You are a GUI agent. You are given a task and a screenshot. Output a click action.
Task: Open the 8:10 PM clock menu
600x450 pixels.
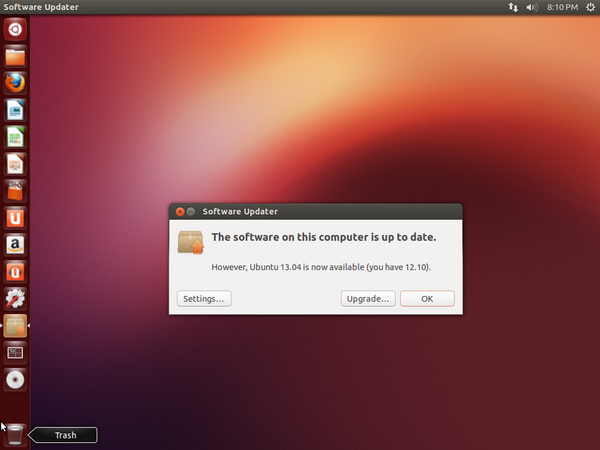pyautogui.click(x=562, y=7)
